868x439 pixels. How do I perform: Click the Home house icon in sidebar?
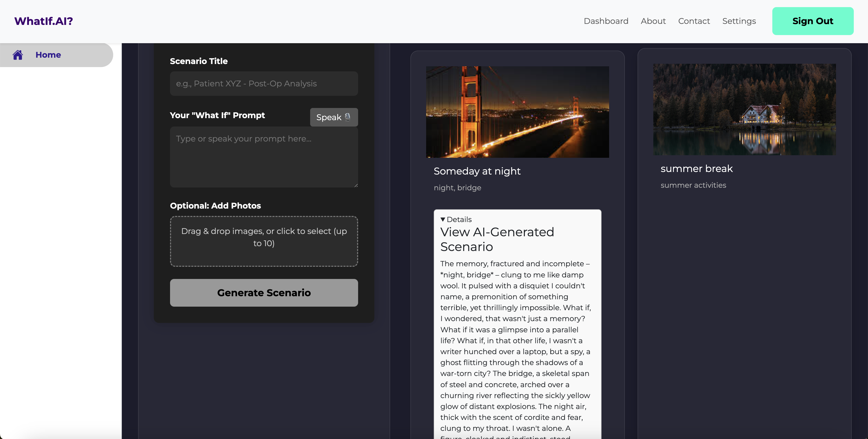18,55
